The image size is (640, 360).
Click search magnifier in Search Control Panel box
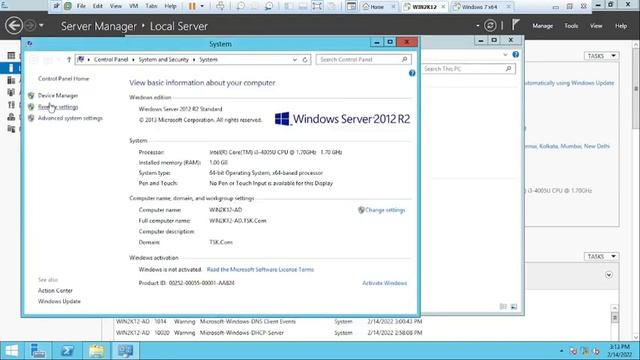click(x=404, y=60)
